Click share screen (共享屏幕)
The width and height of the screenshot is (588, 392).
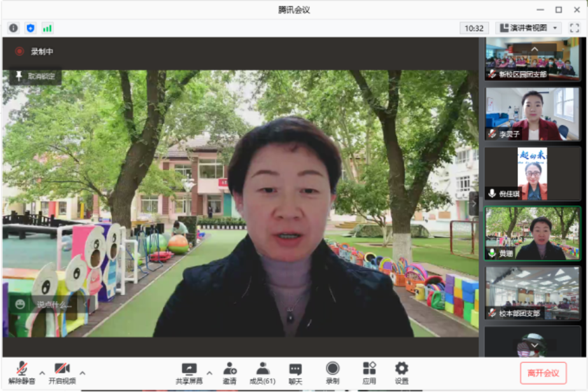pyautogui.click(x=189, y=372)
